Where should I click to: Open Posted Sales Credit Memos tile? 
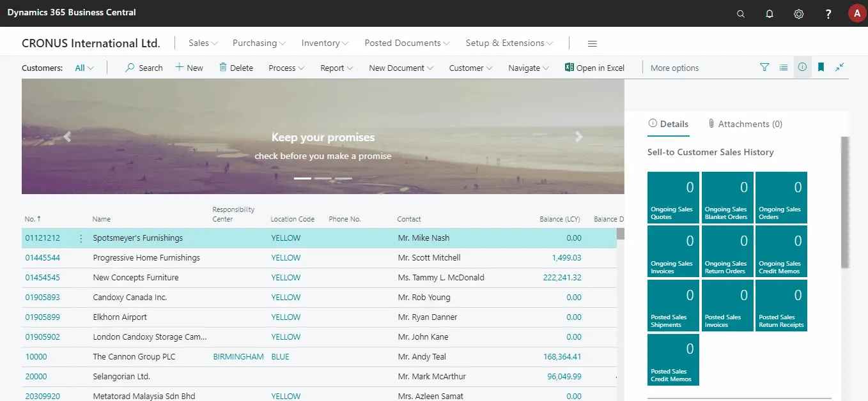[674, 359]
